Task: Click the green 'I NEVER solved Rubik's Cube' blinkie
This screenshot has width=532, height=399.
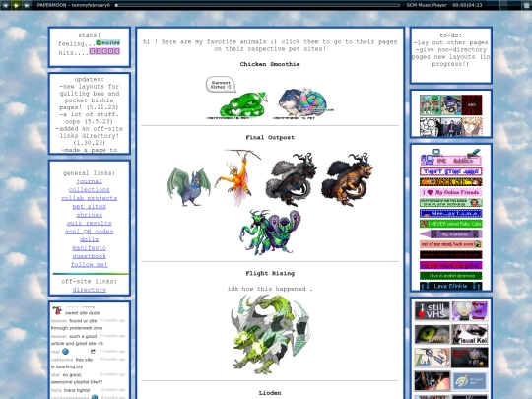Action: [451, 224]
